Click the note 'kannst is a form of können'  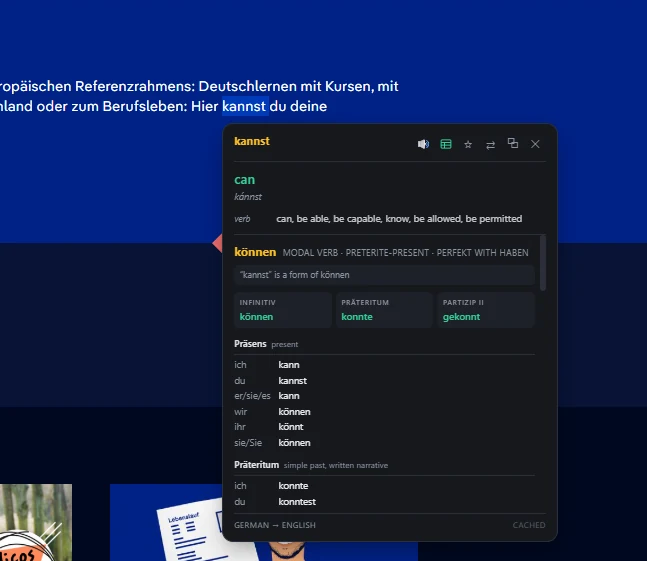point(384,275)
